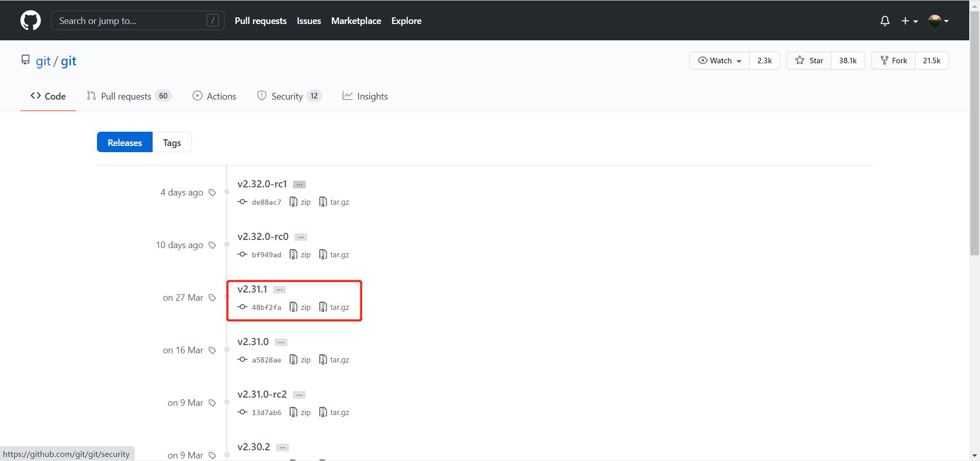Click the repository book icon beside git/git
980x461 pixels.
(x=26, y=60)
